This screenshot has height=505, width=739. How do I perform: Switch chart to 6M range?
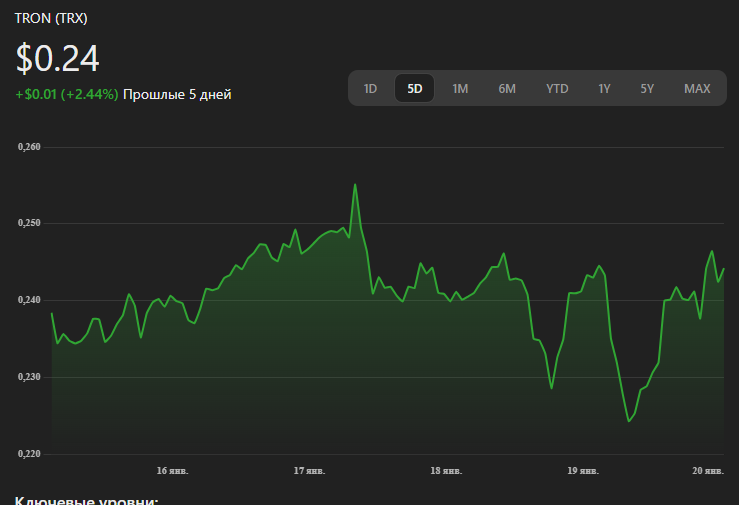pyautogui.click(x=507, y=89)
